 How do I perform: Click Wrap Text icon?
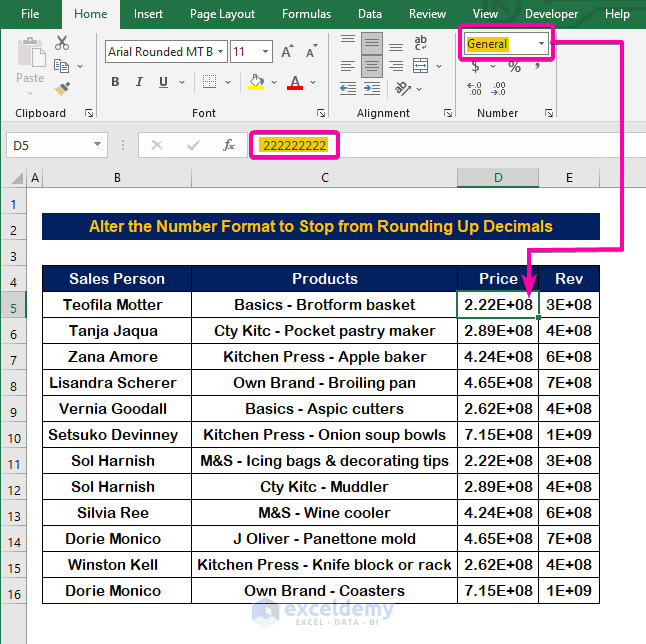420,43
